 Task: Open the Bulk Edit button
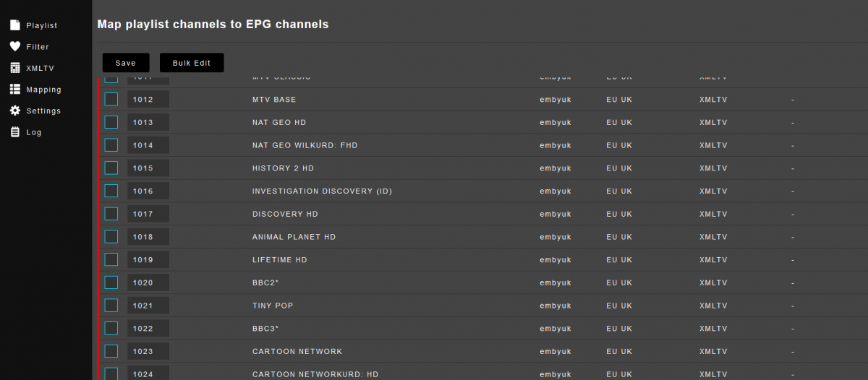[192, 63]
